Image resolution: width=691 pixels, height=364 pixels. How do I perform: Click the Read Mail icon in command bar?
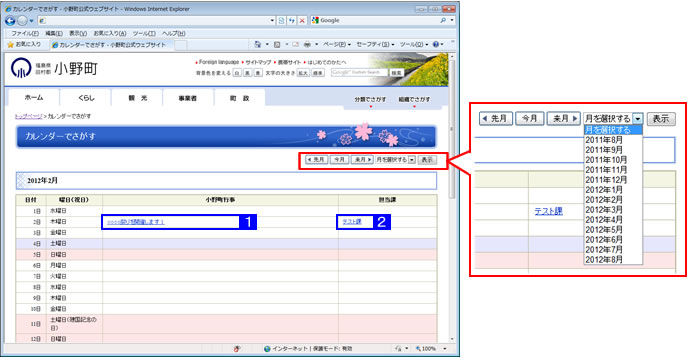(295, 45)
